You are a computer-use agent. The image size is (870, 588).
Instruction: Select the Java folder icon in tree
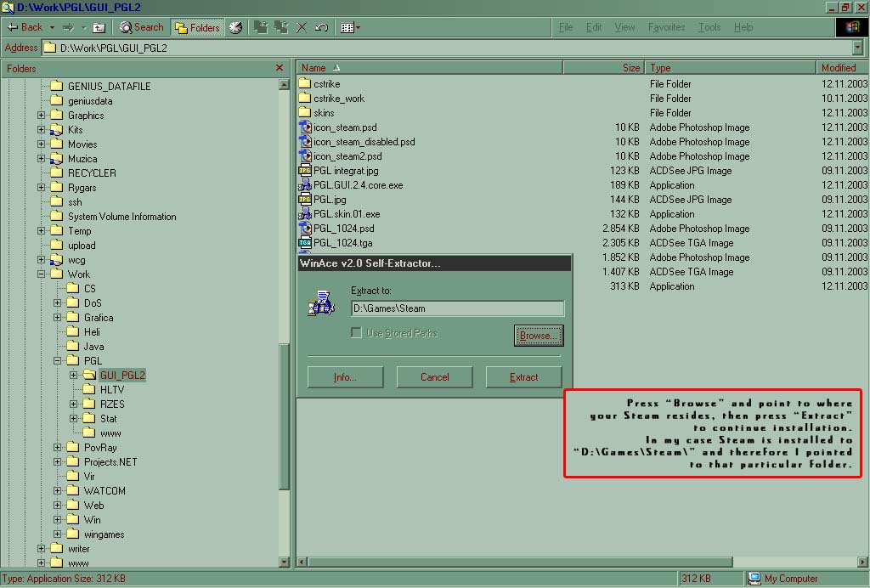click(73, 346)
